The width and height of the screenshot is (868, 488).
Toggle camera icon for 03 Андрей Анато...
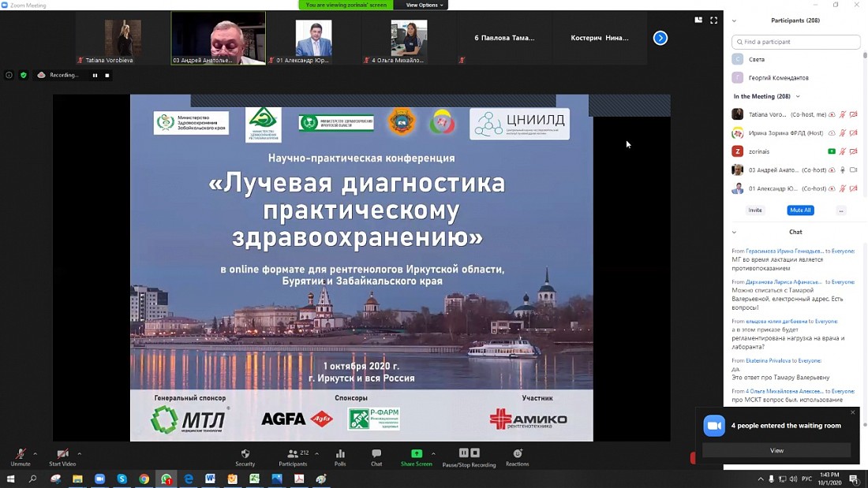point(854,170)
